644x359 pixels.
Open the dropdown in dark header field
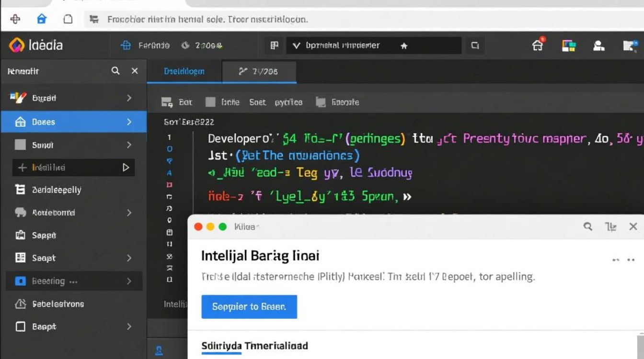[x=296, y=45]
